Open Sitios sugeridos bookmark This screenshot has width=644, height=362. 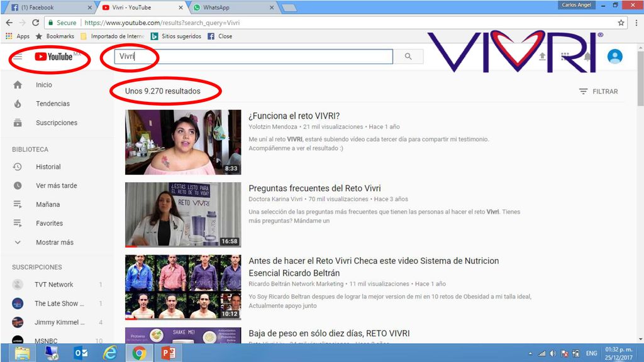pos(176,36)
